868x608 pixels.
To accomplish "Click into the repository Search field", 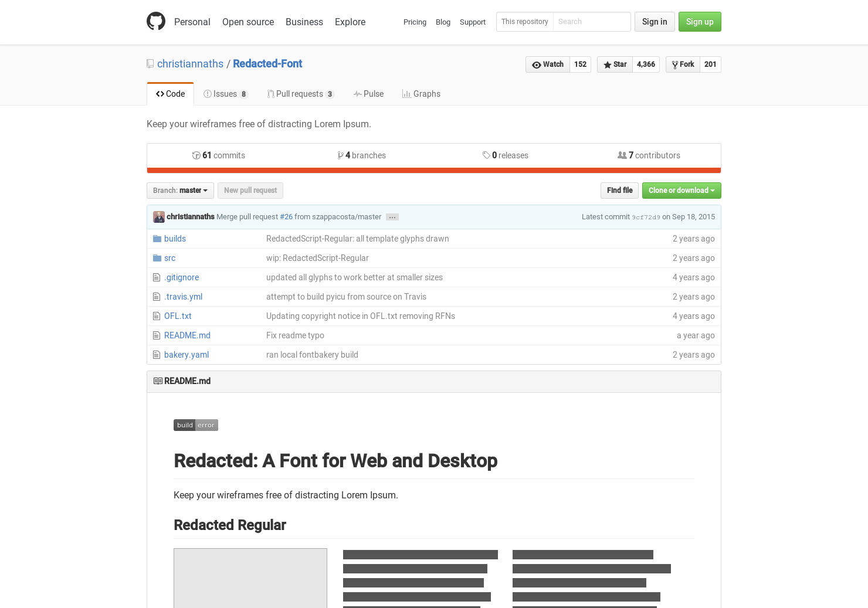I will pyautogui.click(x=592, y=22).
